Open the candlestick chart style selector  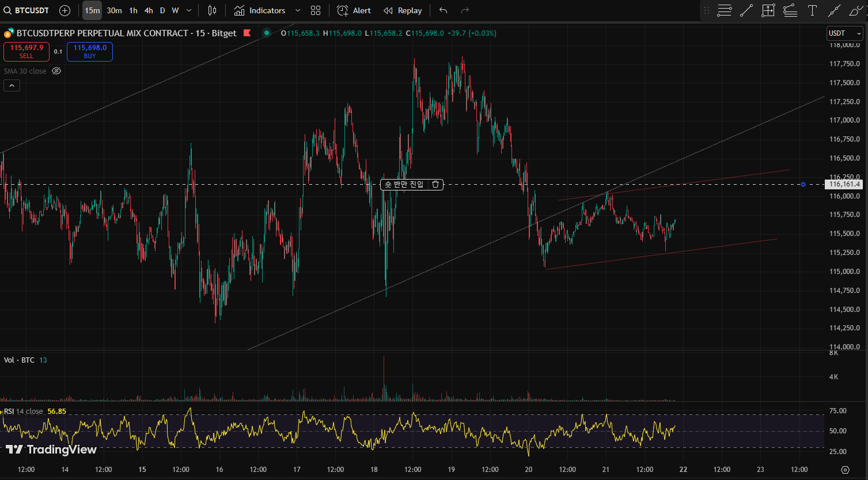pos(212,10)
